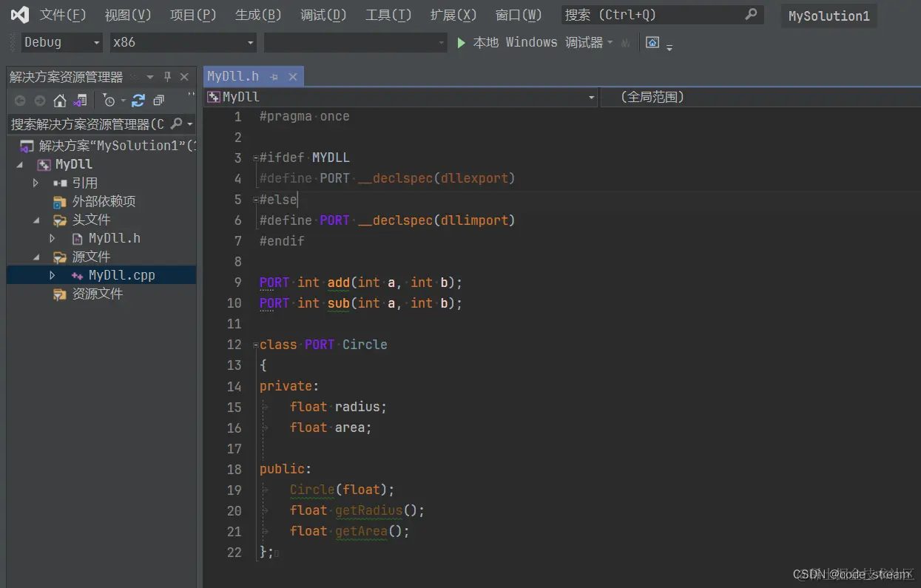The width and height of the screenshot is (921, 588).
Task: Click the back navigation arrow in Solution Explorer
Action: click(x=20, y=101)
